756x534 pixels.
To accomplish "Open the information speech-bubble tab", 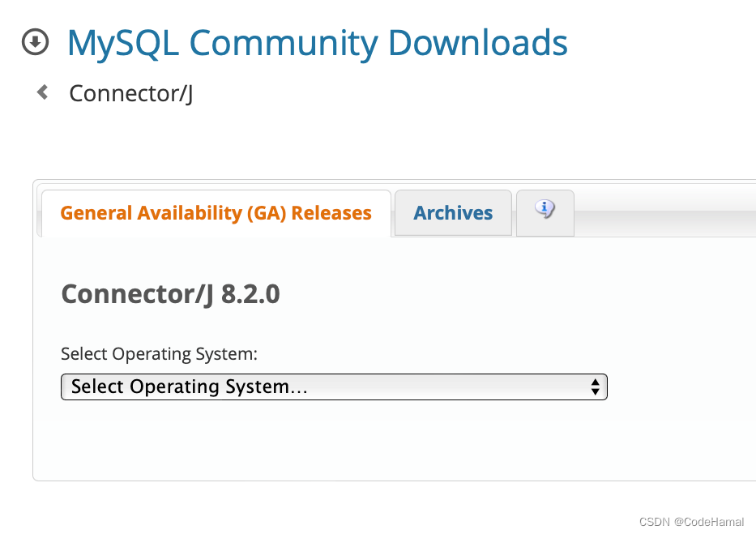I will tap(545, 212).
